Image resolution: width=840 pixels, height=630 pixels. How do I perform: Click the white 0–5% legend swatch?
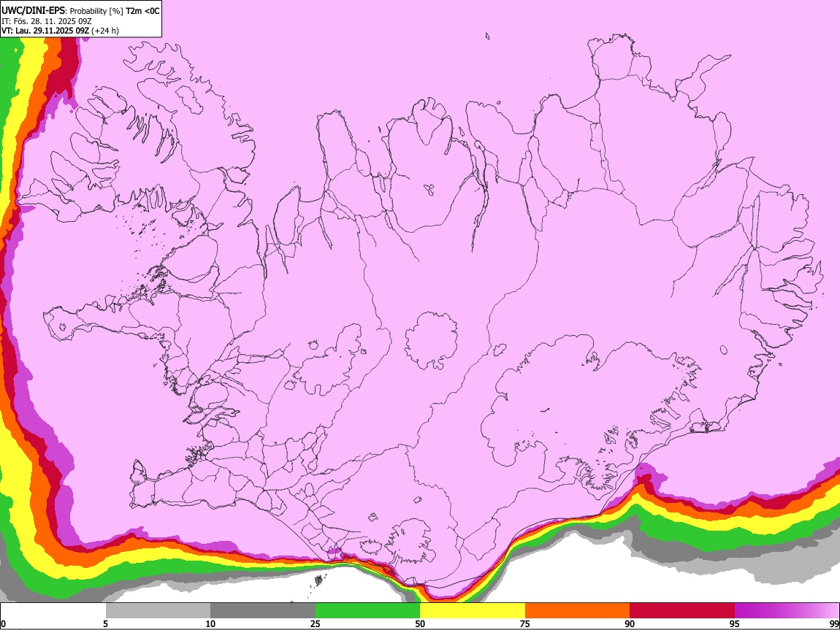53,610
